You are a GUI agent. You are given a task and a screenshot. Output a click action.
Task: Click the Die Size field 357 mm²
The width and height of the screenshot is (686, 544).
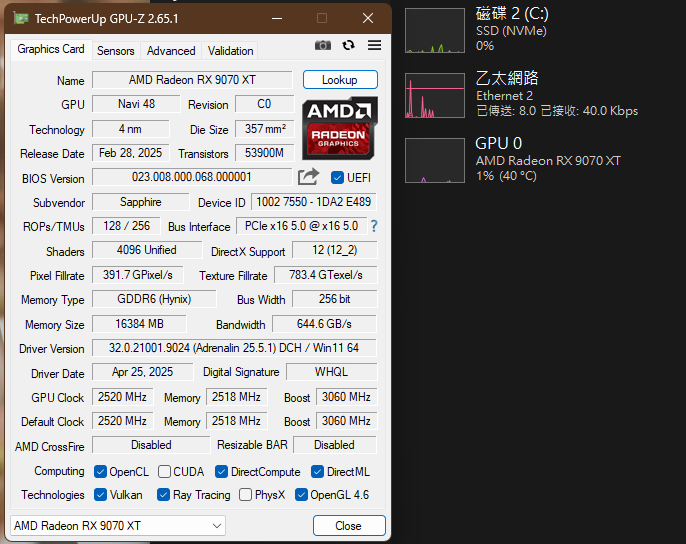[x=264, y=129]
